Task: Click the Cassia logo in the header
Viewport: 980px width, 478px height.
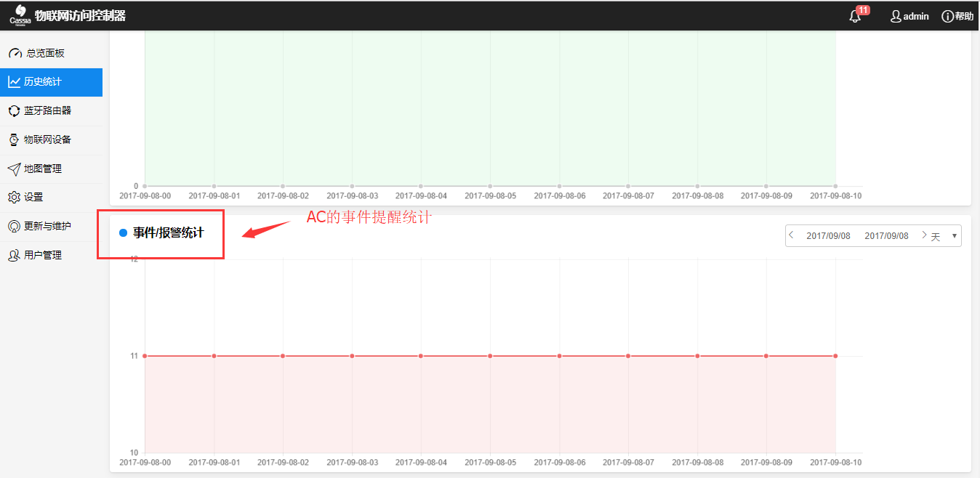Action: pyautogui.click(x=20, y=15)
